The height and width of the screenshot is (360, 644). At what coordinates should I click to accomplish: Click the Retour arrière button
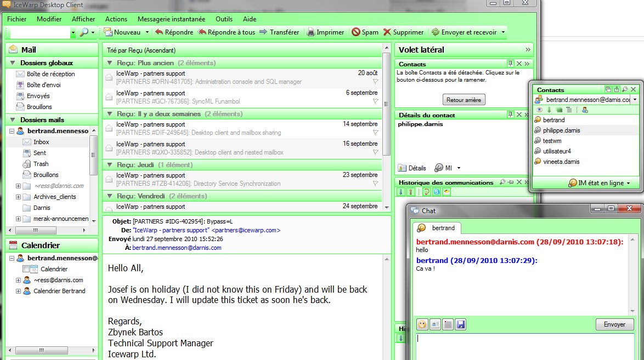[x=464, y=100]
